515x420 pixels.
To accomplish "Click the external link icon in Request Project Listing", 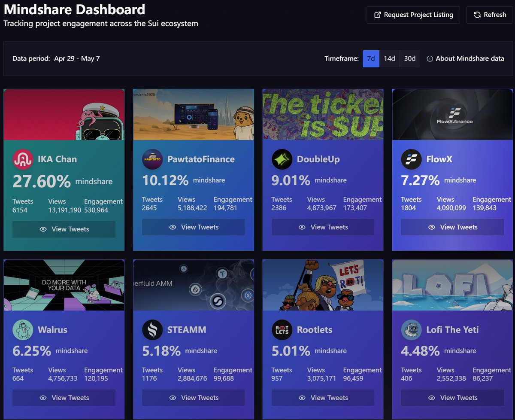I will (378, 15).
